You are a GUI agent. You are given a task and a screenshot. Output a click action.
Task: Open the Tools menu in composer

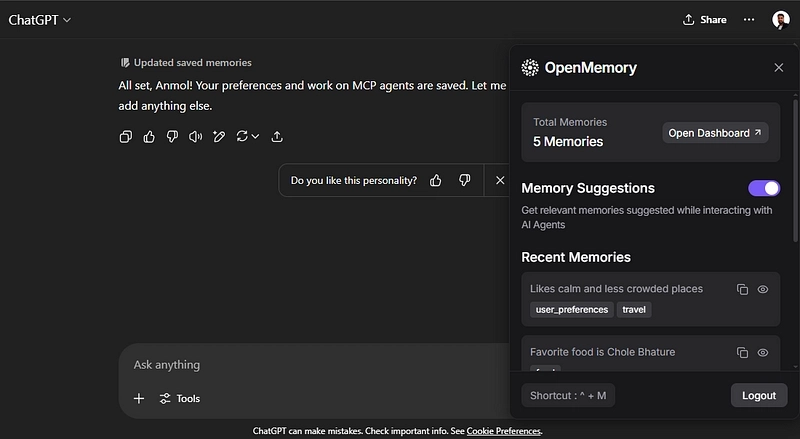(x=180, y=399)
